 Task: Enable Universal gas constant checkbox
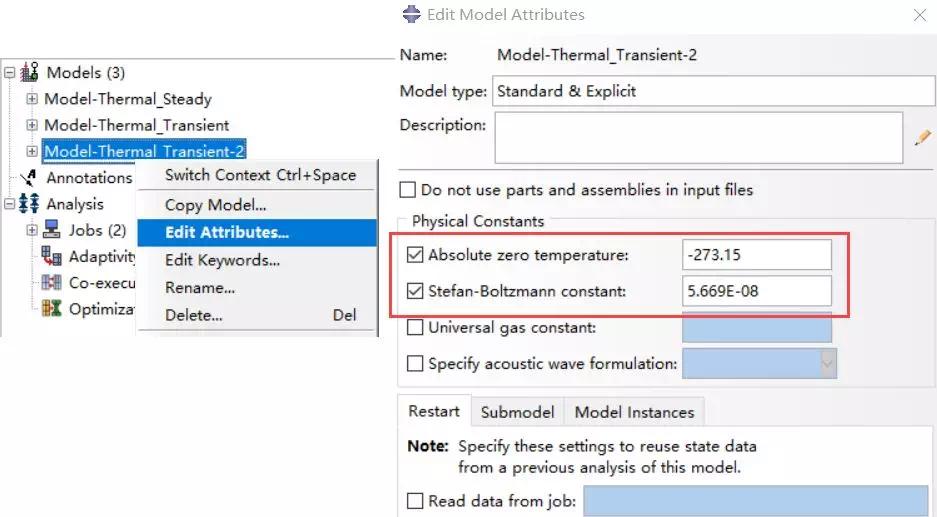coord(415,328)
